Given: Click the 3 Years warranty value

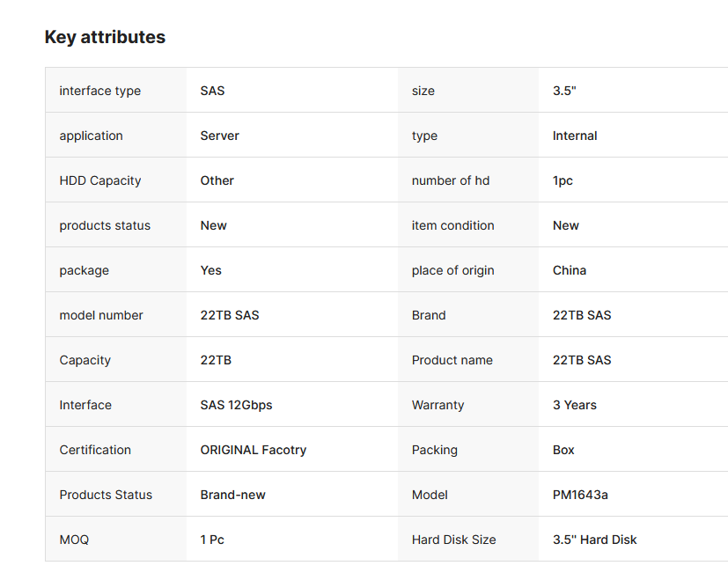Looking at the screenshot, I should coord(574,405).
